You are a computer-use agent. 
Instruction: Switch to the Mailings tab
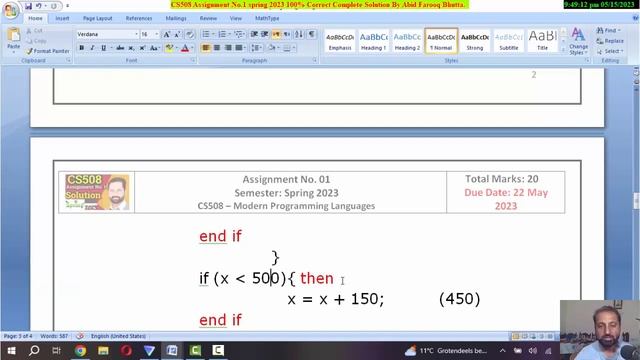[x=176, y=18]
